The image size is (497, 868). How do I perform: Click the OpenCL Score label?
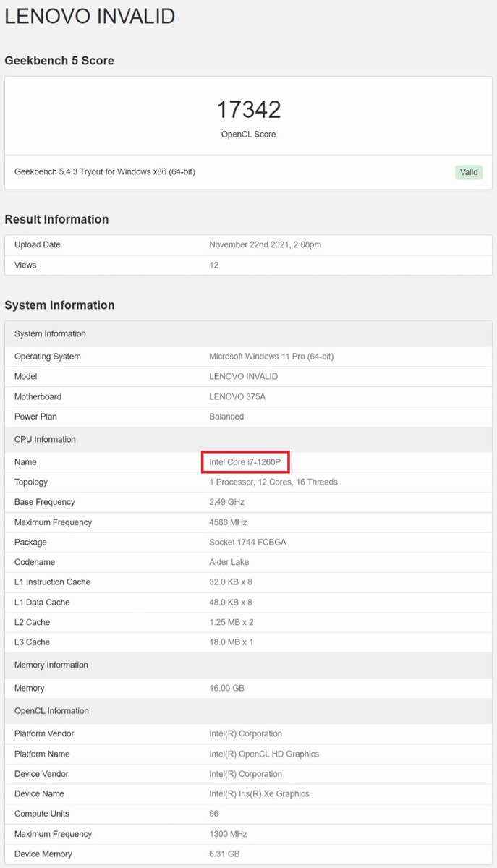(248, 135)
